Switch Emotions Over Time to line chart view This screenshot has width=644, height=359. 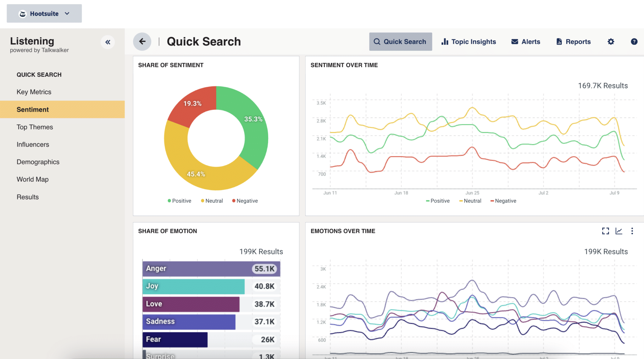[x=619, y=231]
